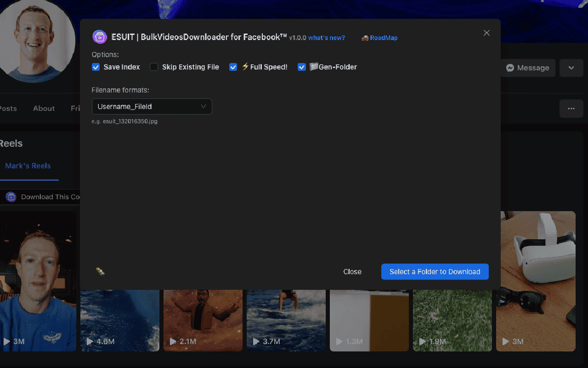Click Select a Folder to Download
The image size is (588, 368).
click(435, 271)
